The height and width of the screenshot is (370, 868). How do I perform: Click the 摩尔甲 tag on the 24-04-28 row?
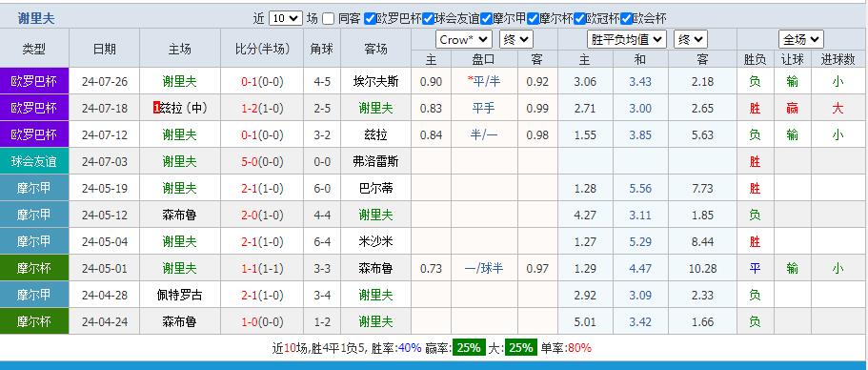34,295
